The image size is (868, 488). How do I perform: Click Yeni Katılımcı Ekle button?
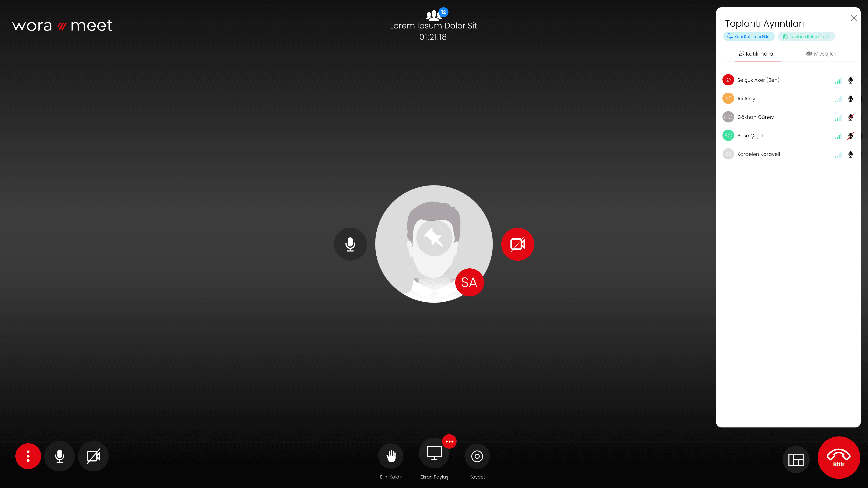click(x=749, y=36)
